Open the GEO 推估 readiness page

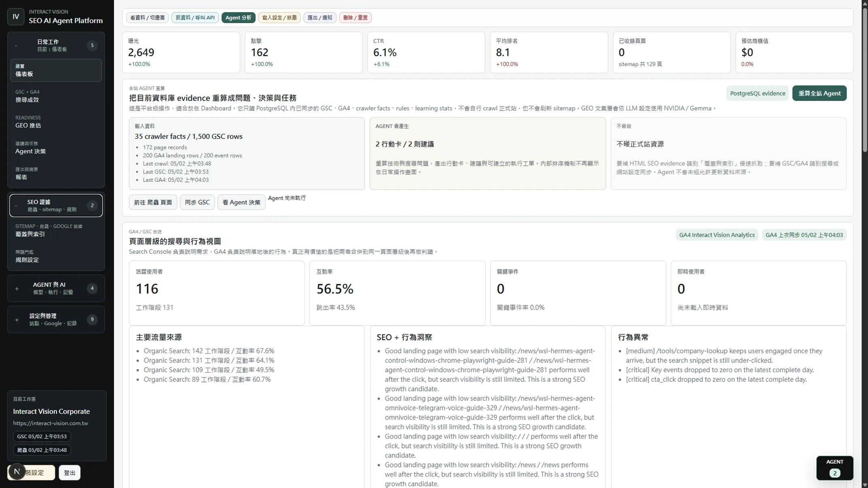pyautogui.click(x=56, y=122)
